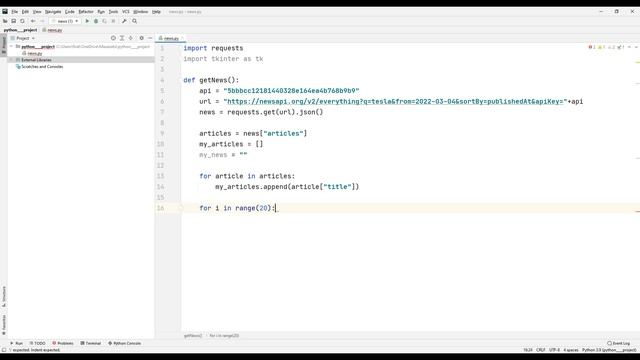Screen dimensions: 640x360
Task: Open the Refactor menu
Action: 86,12
